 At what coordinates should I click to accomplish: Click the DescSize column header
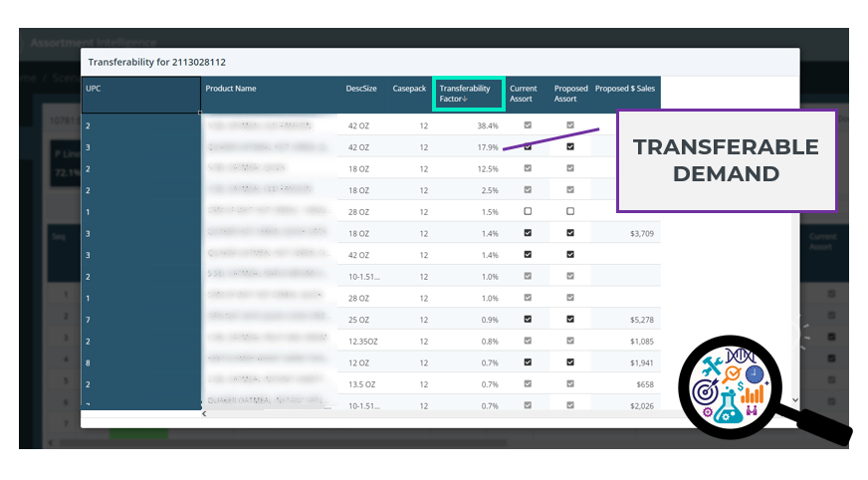coord(361,89)
